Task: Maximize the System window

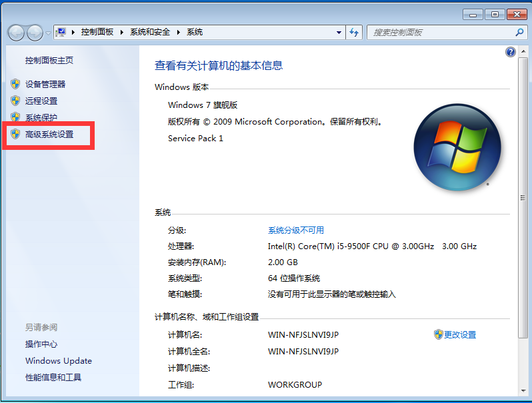Action: coord(495,14)
